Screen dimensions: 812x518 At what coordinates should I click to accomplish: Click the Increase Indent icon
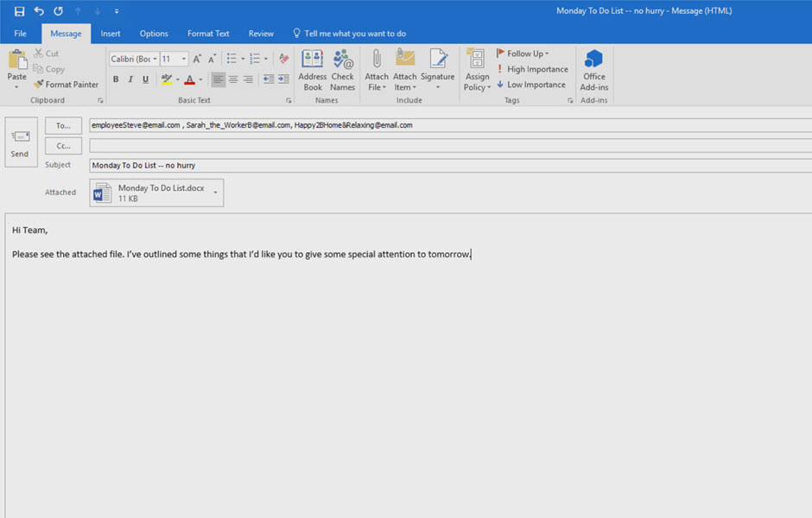[x=284, y=79]
